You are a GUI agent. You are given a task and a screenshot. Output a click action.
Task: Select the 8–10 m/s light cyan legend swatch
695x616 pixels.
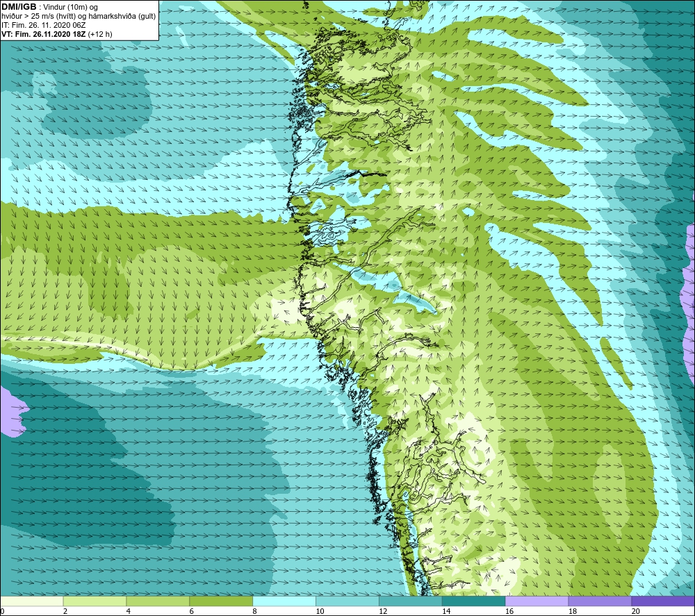click(284, 601)
